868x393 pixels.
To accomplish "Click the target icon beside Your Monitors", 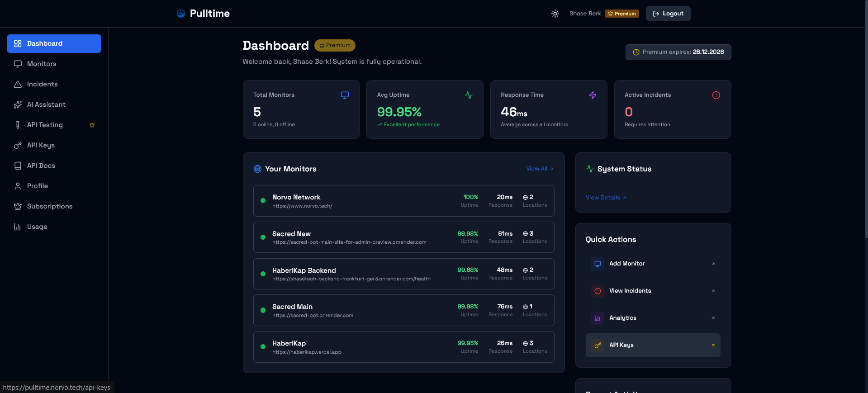I will [x=257, y=169].
